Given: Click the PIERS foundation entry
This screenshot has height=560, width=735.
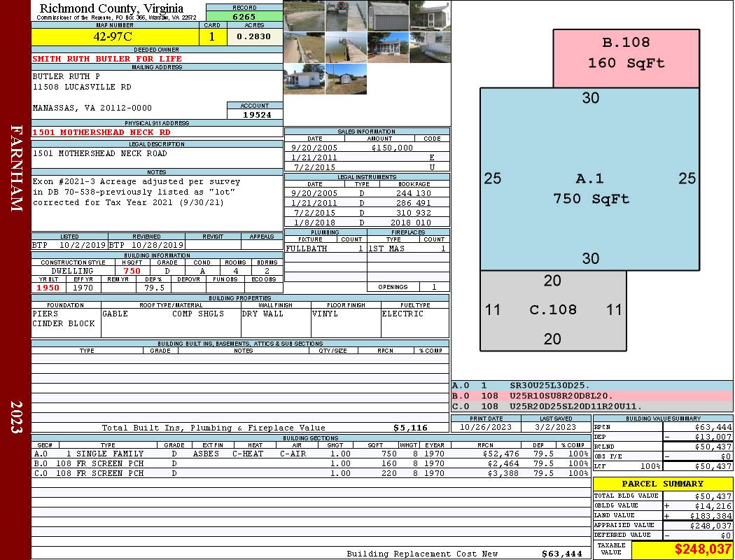Looking at the screenshot, I should point(45,314).
